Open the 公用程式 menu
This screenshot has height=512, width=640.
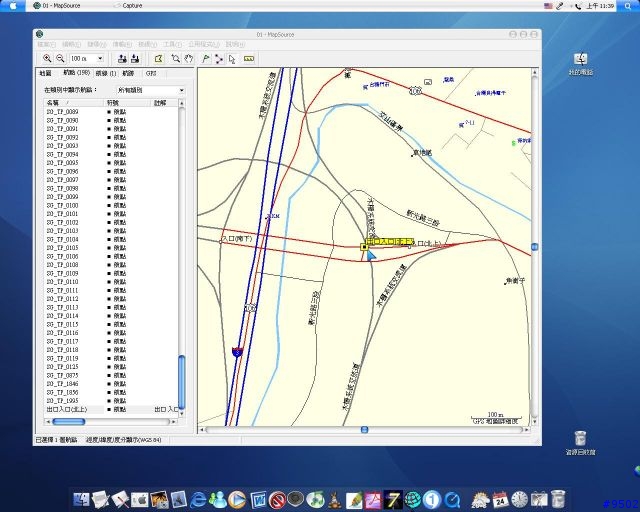(x=204, y=44)
